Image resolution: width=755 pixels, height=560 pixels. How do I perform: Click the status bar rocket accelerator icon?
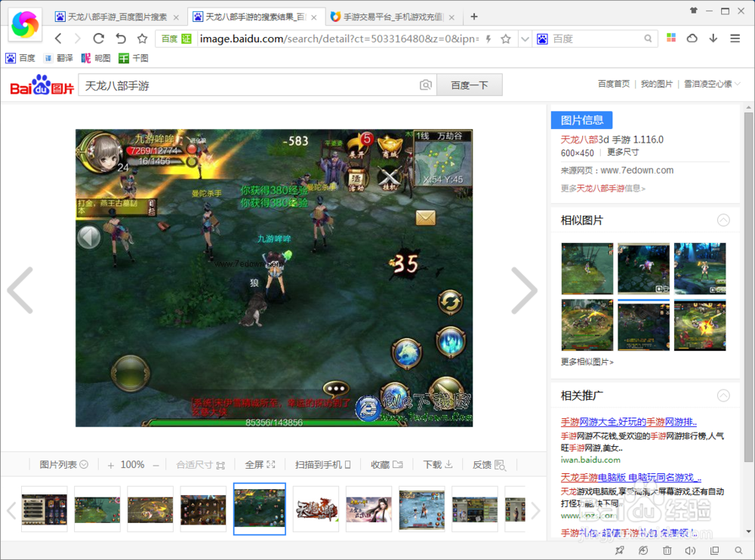pos(620,550)
